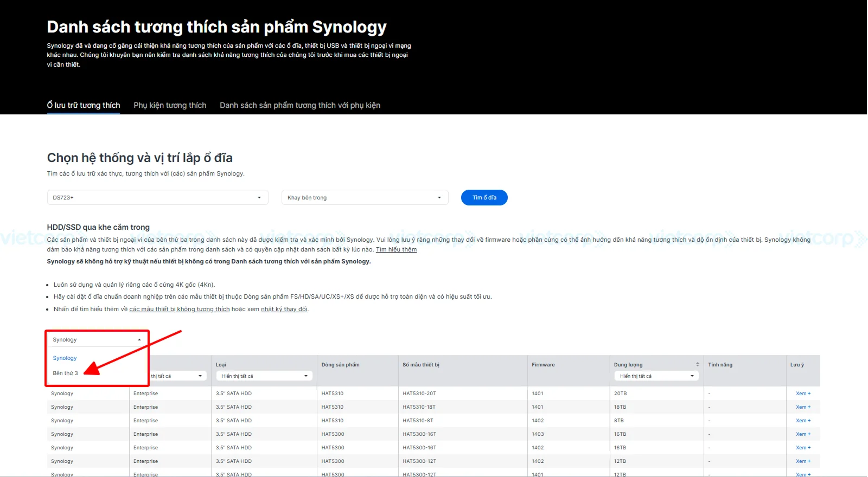Click Xem+ for HAT5300-16T firmware 1403 row
Image resolution: width=868 pixels, height=477 pixels.
point(803,434)
